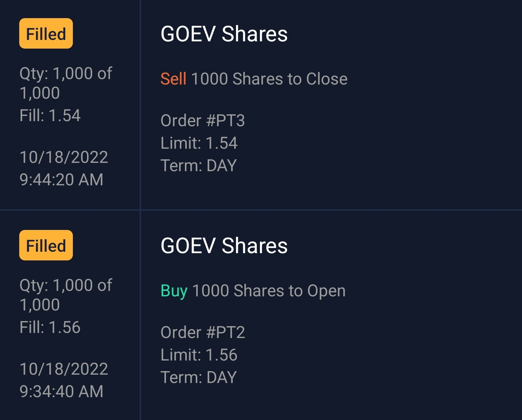This screenshot has height=420, width=522.
Task: Tap the Limit: 1.54 text
Action: click(x=199, y=143)
